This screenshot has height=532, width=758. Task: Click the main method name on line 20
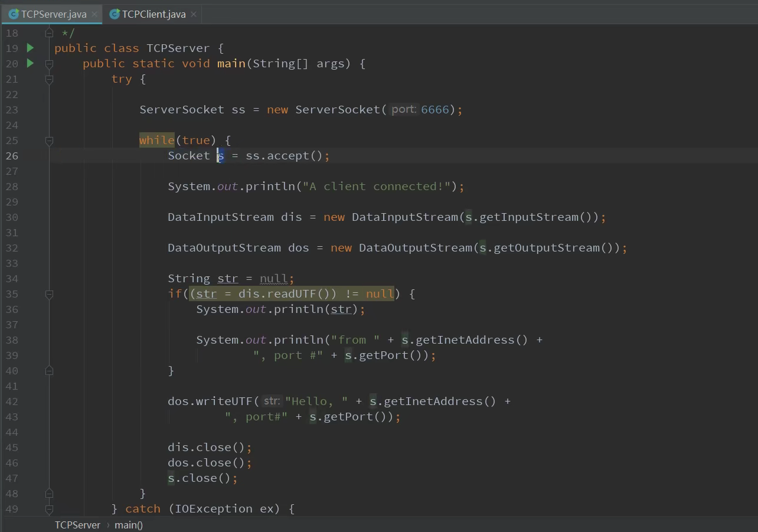pos(231,63)
